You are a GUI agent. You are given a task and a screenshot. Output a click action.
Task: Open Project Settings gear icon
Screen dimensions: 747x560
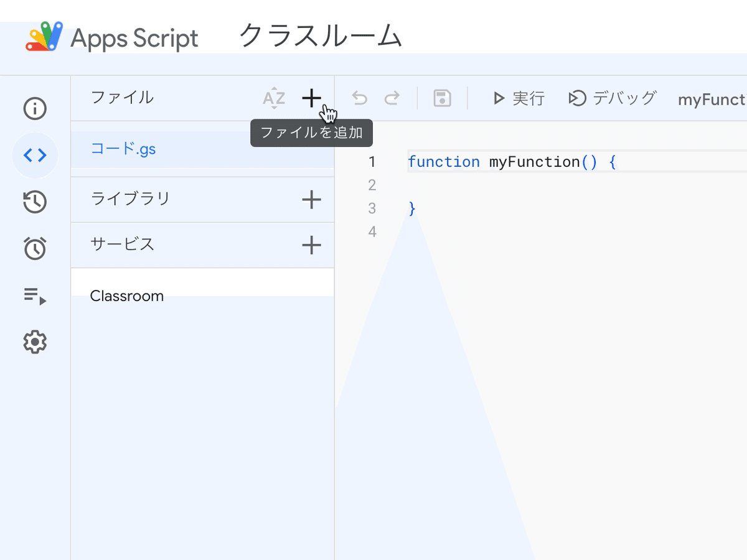tap(35, 342)
